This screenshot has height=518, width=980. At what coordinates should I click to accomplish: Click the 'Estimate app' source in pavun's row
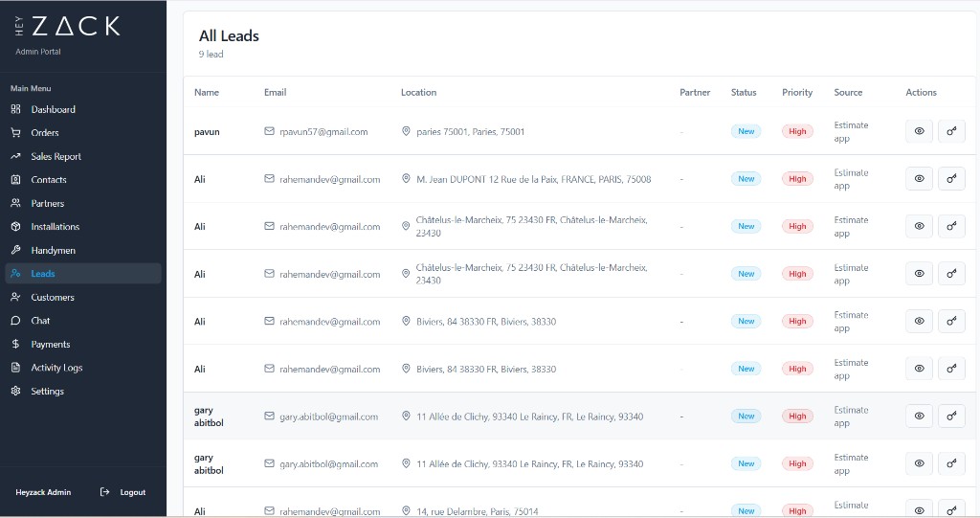pos(851,132)
